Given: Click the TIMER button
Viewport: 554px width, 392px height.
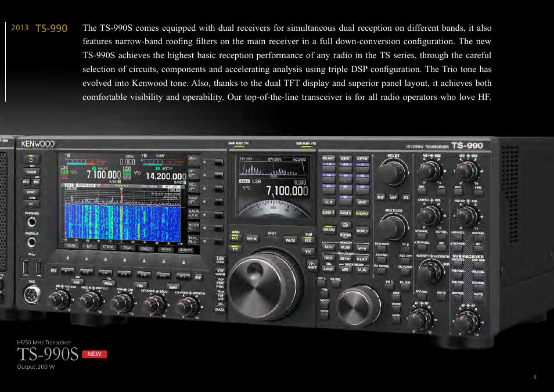Looking at the screenshot, I should coord(31,172).
